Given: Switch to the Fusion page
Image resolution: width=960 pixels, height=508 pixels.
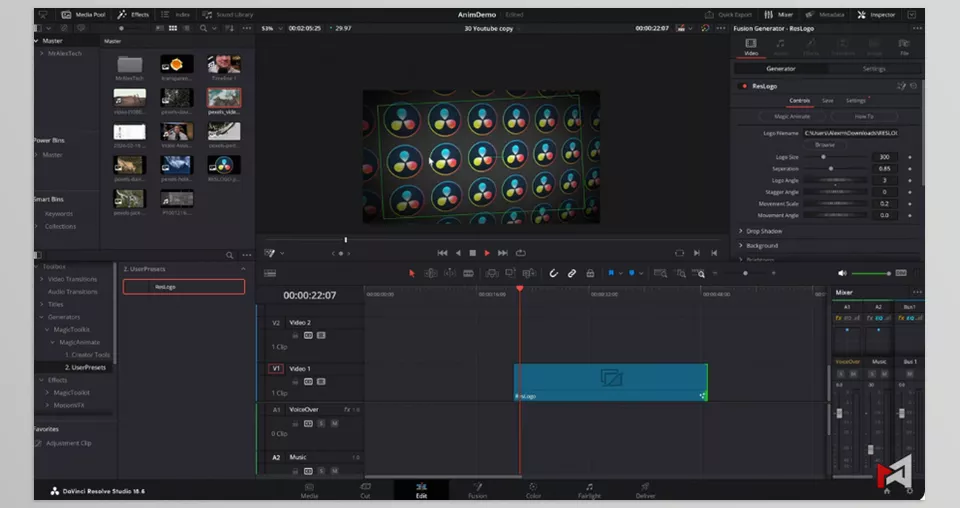Looking at the screenshot, I should (x=478, y=490).
